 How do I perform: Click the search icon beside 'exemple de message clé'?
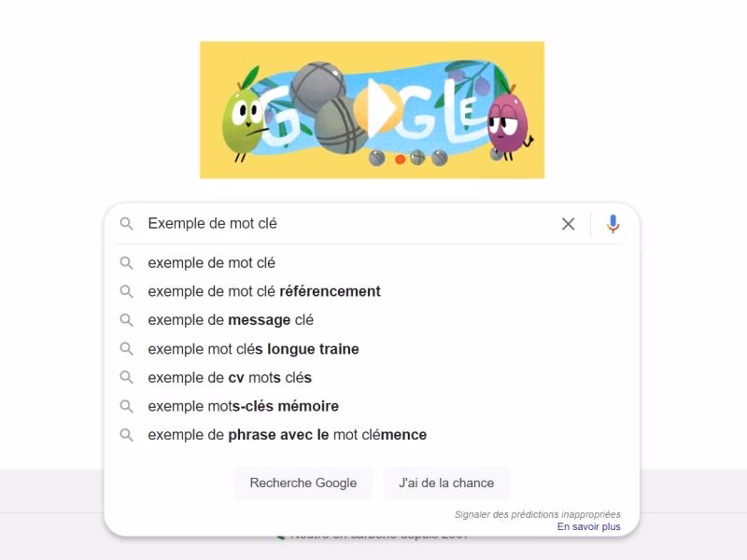(x=129, y=319)
